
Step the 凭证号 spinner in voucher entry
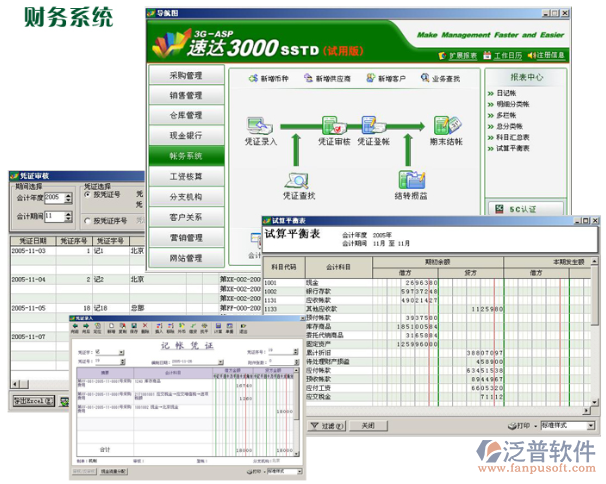click(123, 361)
